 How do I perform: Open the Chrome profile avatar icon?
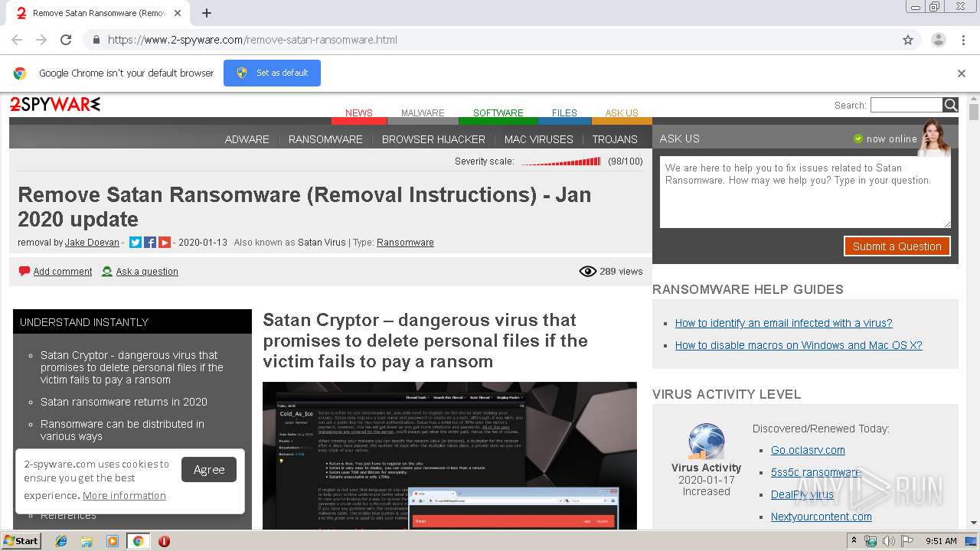pos(938,40)
